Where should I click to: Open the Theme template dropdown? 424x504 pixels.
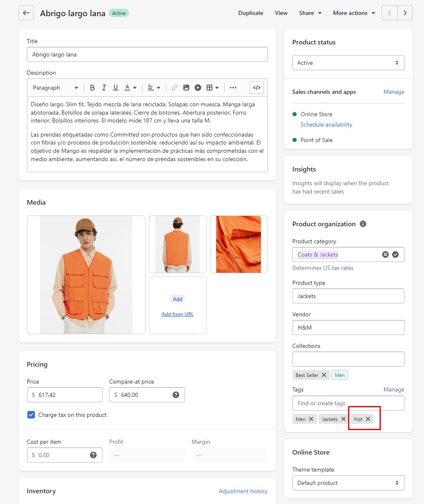pos(348,483)
